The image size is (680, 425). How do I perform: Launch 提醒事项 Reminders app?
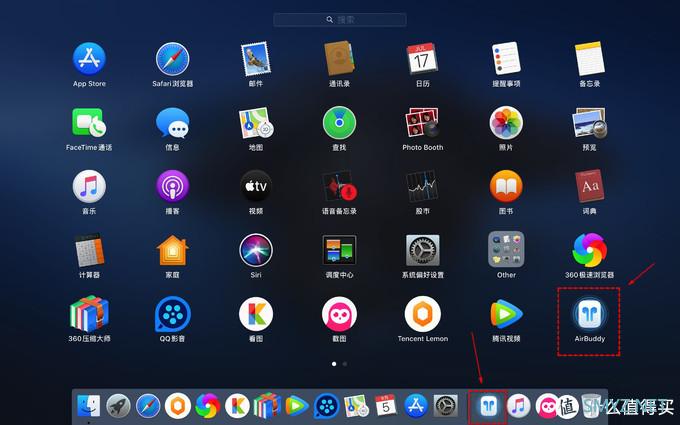(506, 59)
